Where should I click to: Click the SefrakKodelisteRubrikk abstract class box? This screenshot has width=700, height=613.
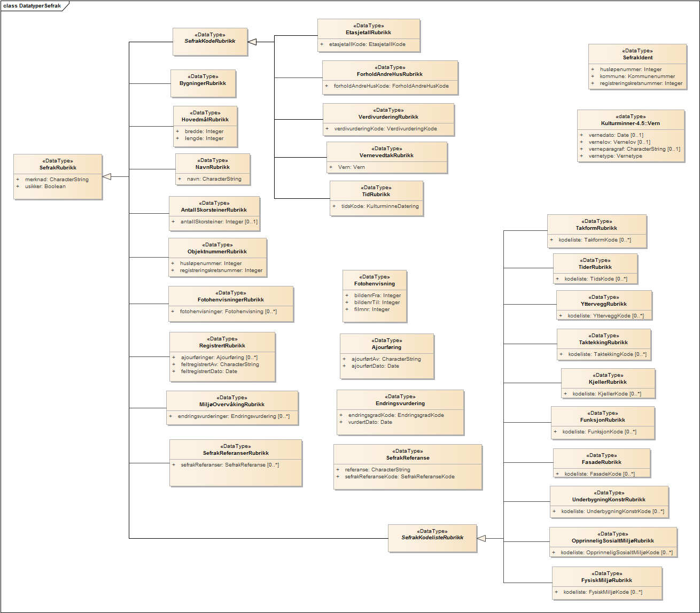[432, 538]
